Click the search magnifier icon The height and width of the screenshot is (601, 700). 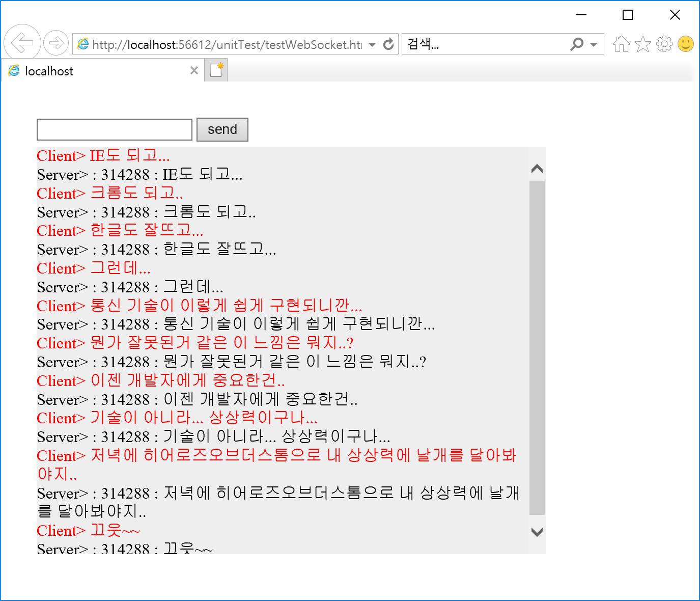pos(577,44)
